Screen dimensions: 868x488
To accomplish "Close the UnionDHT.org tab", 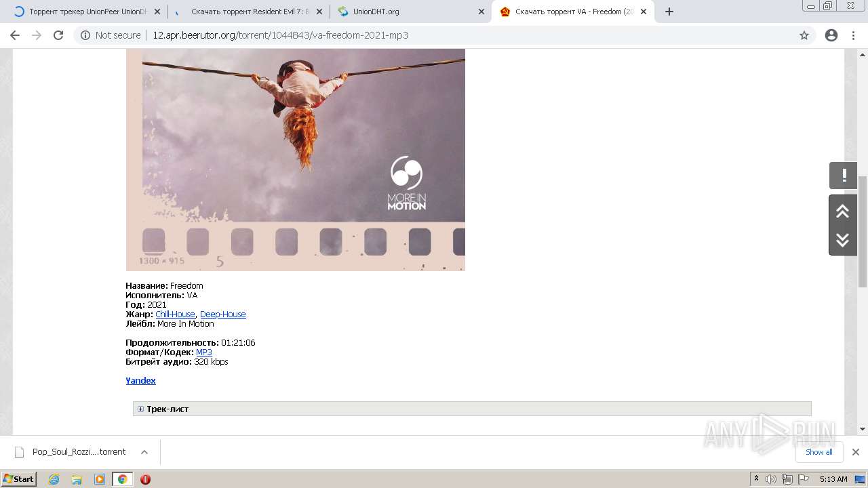I will click(481, 12).
